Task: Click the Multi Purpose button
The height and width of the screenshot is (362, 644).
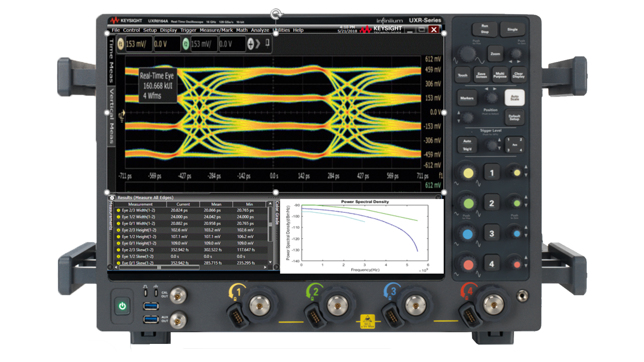Action: click(500, 75)
